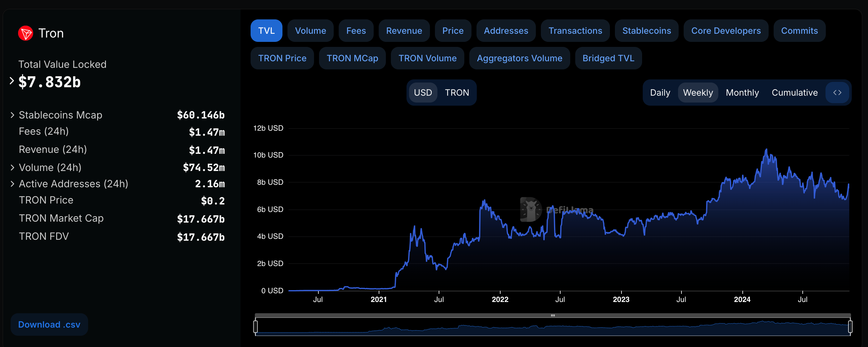Switch denomination to USD
868x347 pixels.
coord(423,93)
